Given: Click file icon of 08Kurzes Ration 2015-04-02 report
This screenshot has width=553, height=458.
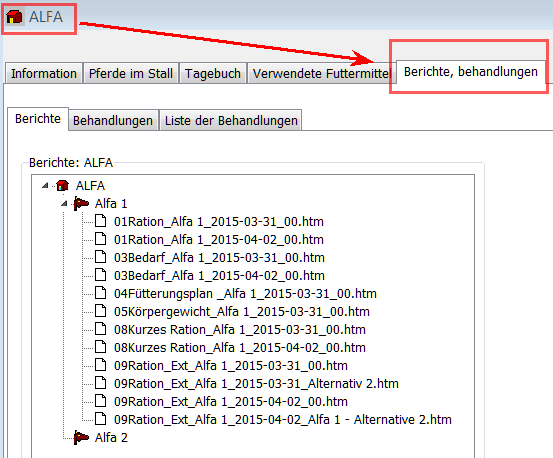Looking at the screenshot, I should pos(101,347).
